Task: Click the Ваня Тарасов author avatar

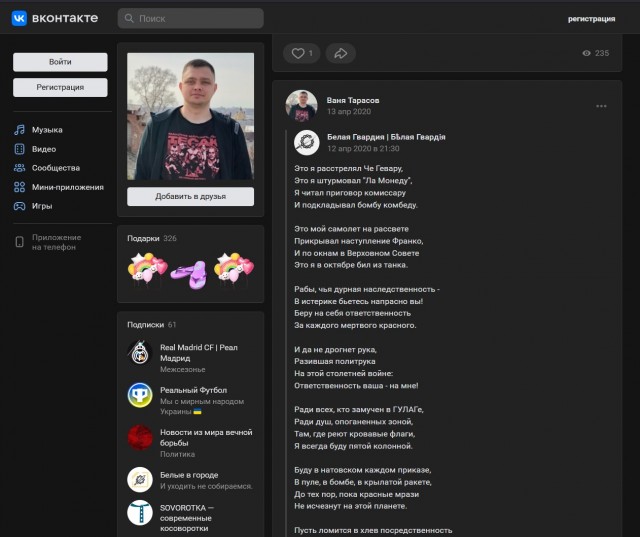Action: pyautogui.click(x=302, y=105)
